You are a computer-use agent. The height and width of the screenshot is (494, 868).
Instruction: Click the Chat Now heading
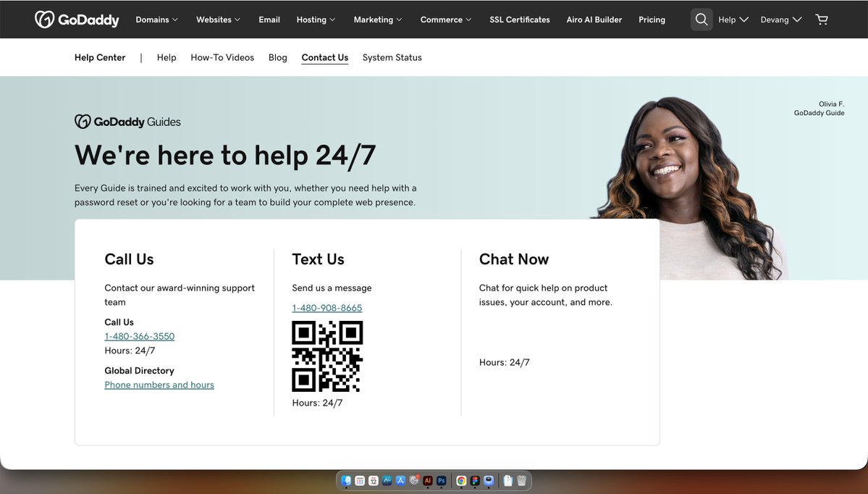point(514,259)
